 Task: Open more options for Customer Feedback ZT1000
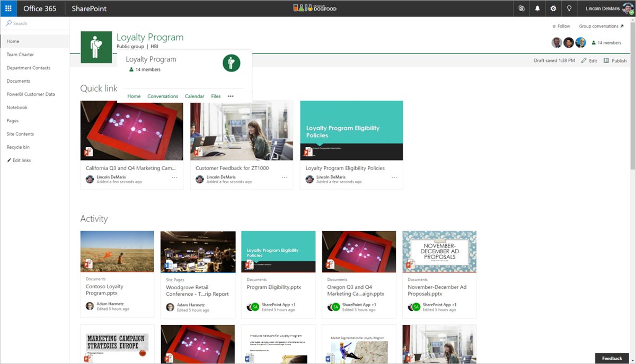click(x=285, y=177)
